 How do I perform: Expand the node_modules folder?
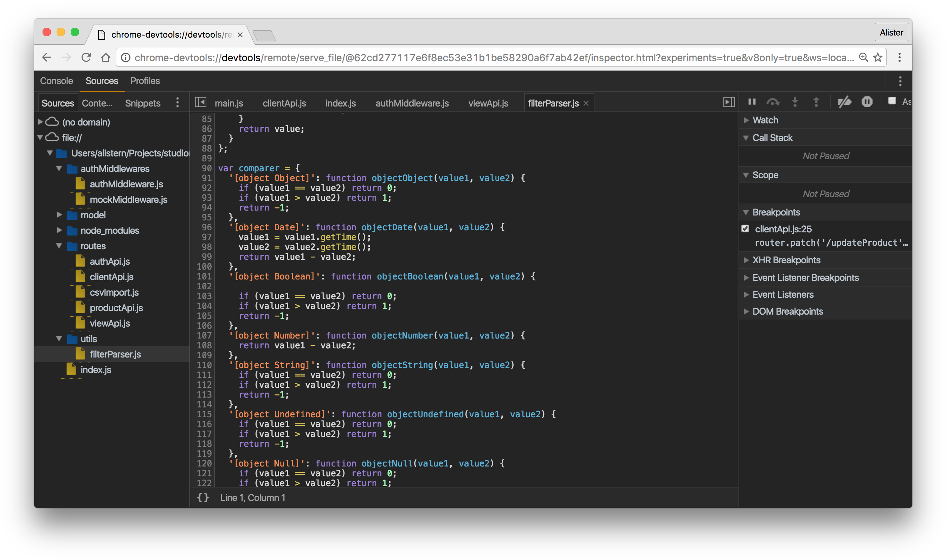59,230
